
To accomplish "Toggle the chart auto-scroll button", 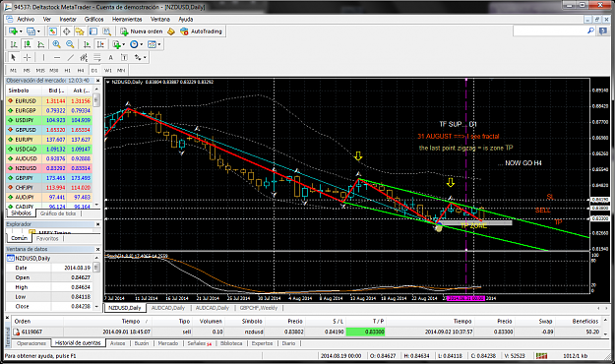I will click(x=87, y=44).
